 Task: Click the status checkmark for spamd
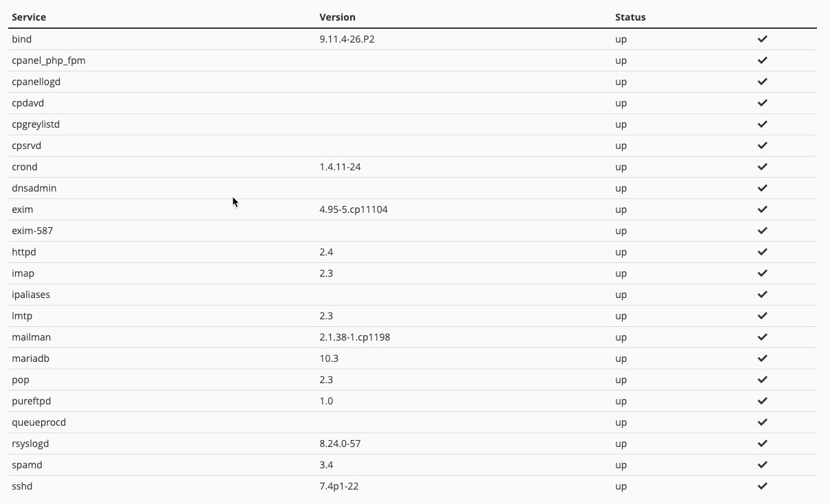click(x=762, y=465)
